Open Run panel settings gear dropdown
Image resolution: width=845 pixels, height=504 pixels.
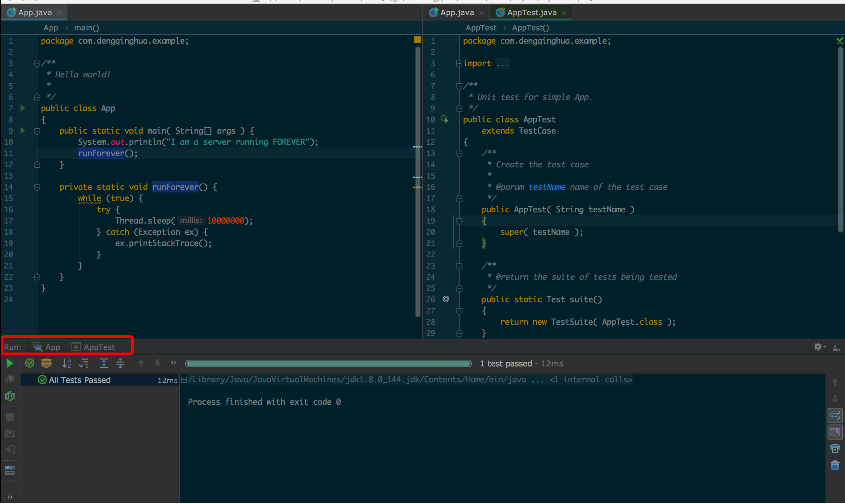click(819, 347)
